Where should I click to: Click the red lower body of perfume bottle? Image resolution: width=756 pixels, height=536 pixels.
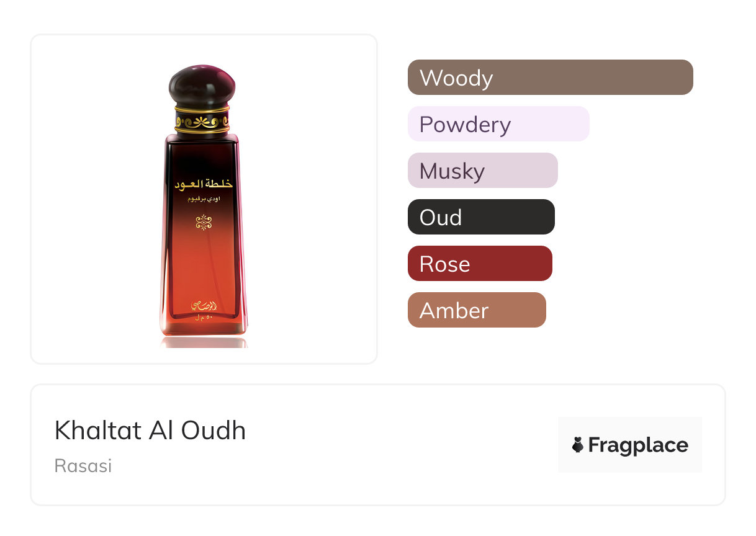point(204,273)
